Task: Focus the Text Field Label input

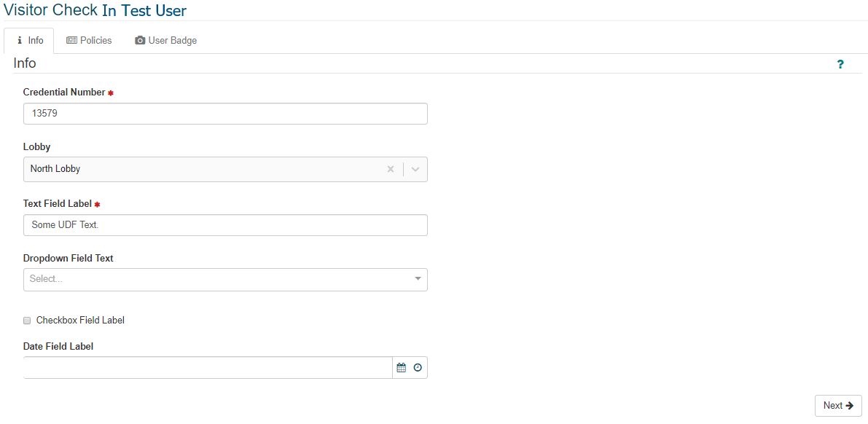Action: click(x=225, y=225)
